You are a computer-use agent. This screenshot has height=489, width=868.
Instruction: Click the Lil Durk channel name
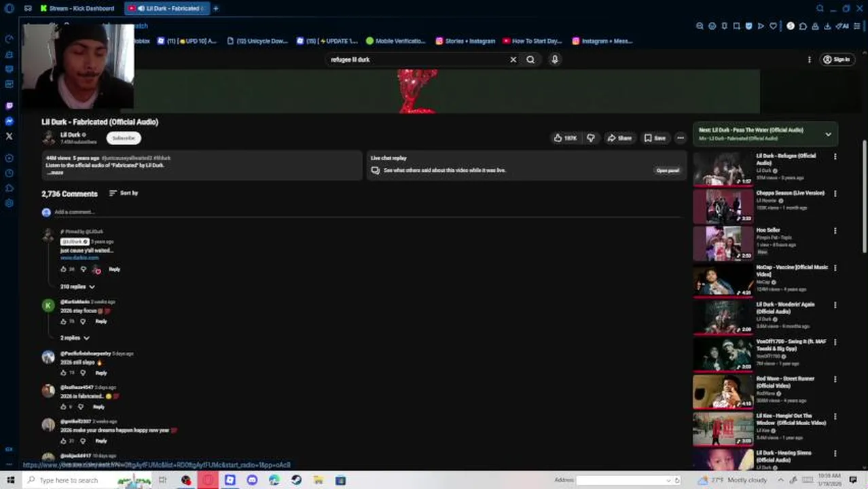70,134
